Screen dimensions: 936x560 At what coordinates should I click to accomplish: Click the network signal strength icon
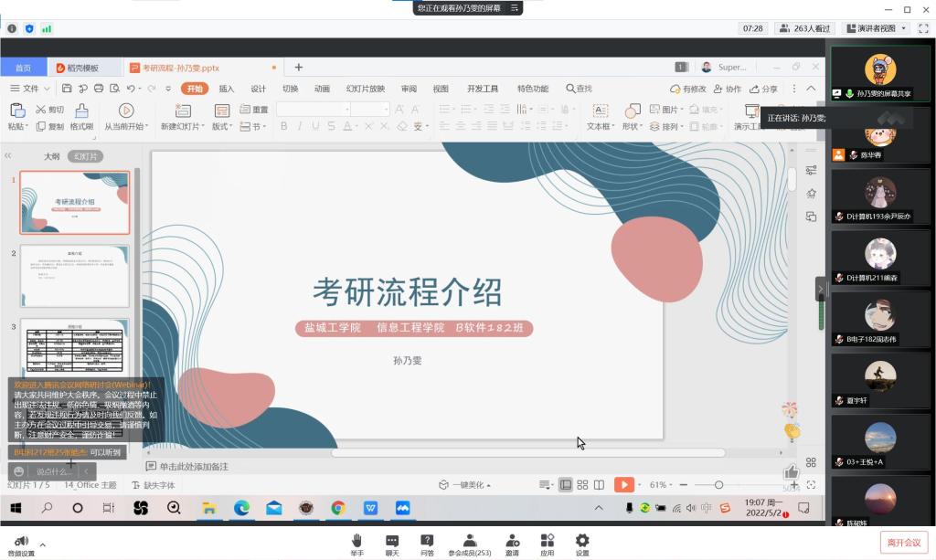pyautogui.click(x=47, y=28)
